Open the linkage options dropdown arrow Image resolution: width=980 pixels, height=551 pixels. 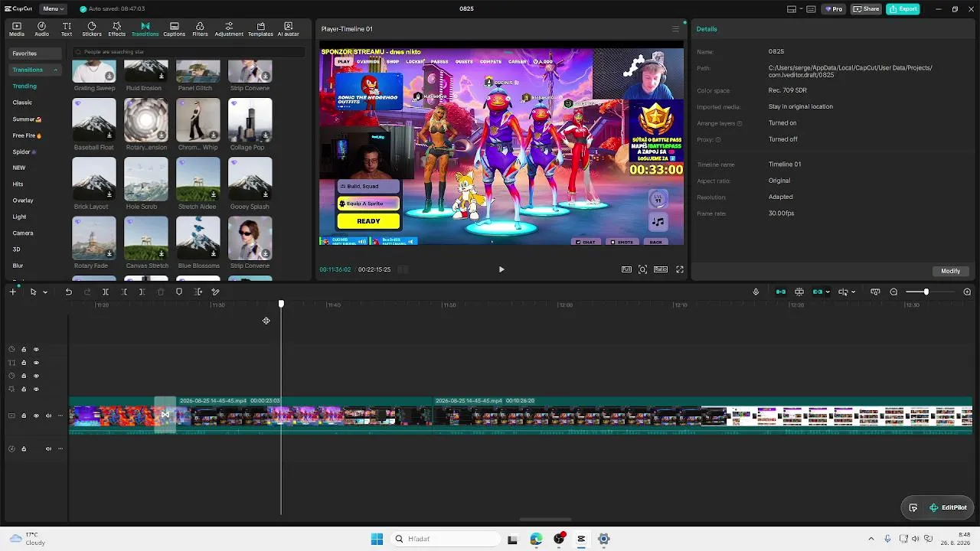(828, 292)
